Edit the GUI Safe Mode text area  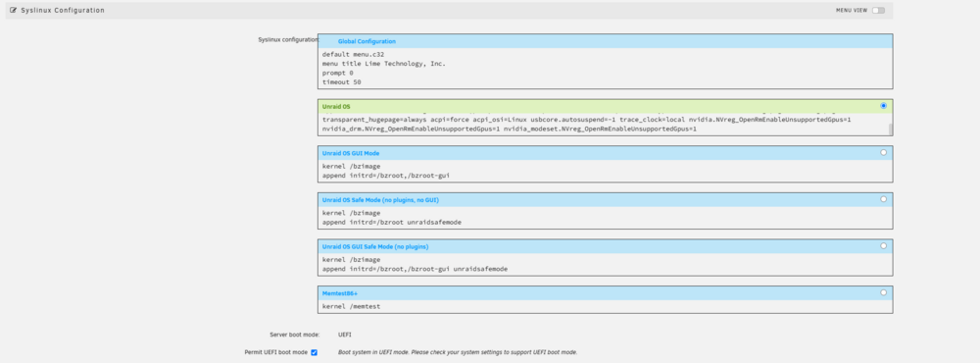point(605,264)
